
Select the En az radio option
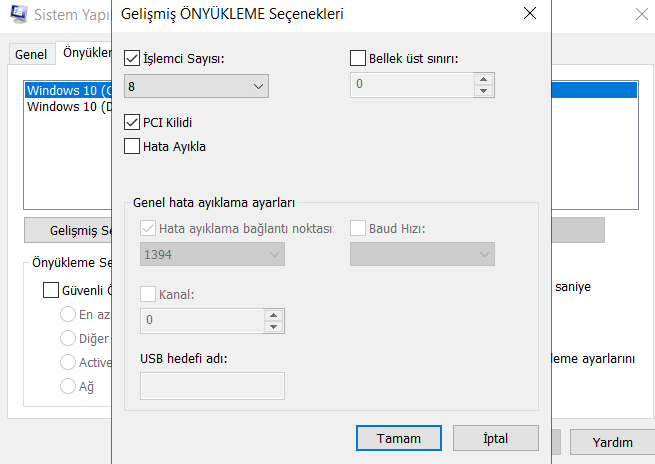point(68,314)
